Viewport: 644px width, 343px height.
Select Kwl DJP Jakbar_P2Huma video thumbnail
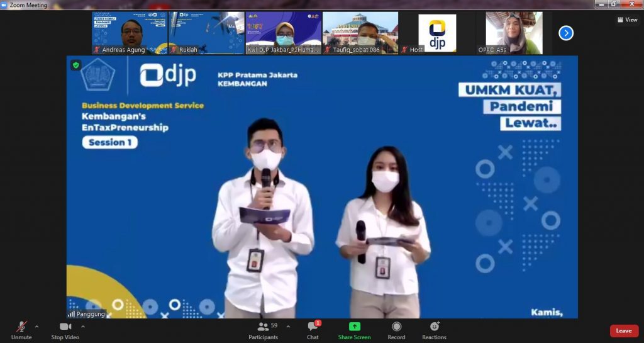tap(284, 33)
